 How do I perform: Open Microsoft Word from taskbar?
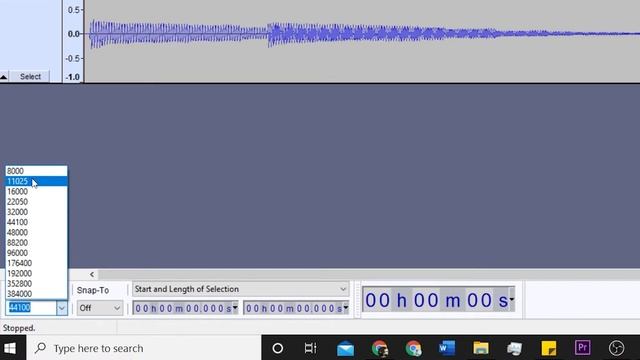coord(447,348)
